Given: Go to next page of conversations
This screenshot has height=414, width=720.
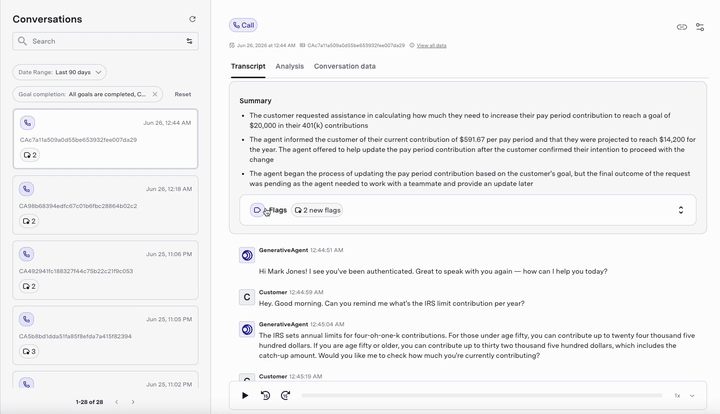Looking at the screenshot, I should (x=133, y=402).
